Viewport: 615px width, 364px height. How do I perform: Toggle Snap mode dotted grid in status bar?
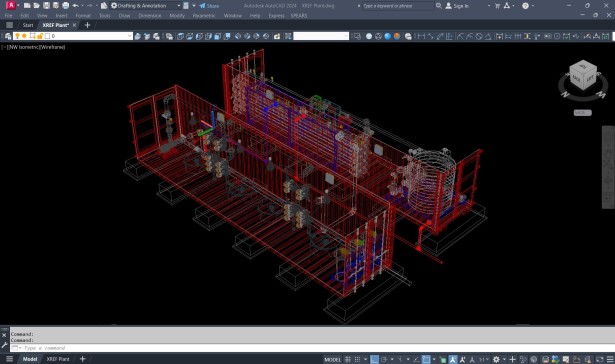click(357, 359)
